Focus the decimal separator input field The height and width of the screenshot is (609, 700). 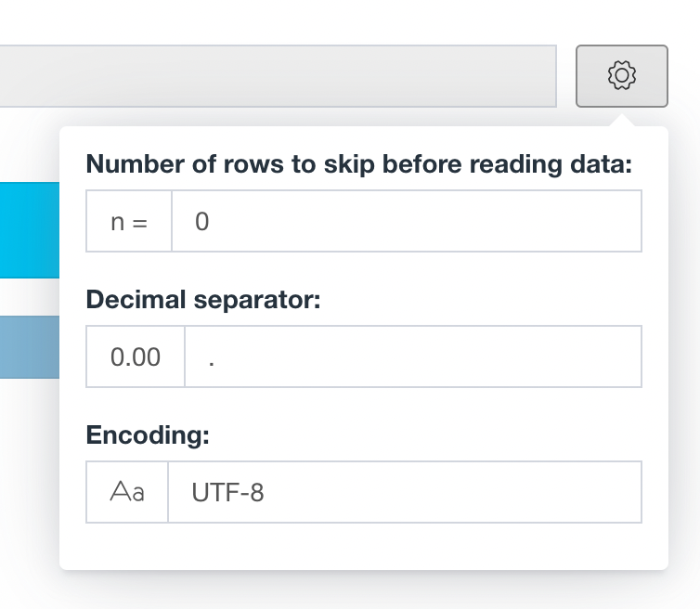(413, 356)
